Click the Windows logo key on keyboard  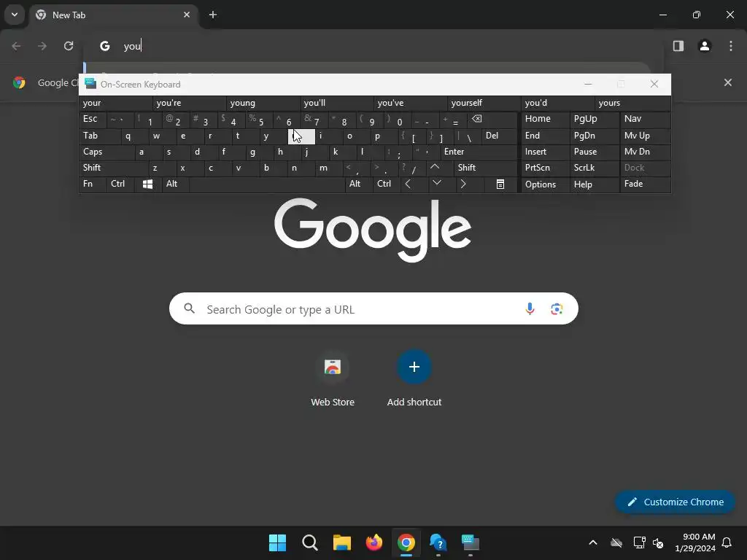point(147,184)
